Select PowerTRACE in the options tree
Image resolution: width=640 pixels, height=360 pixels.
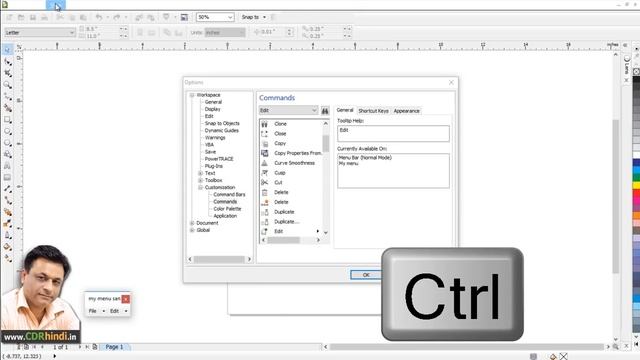click(219, 159)
